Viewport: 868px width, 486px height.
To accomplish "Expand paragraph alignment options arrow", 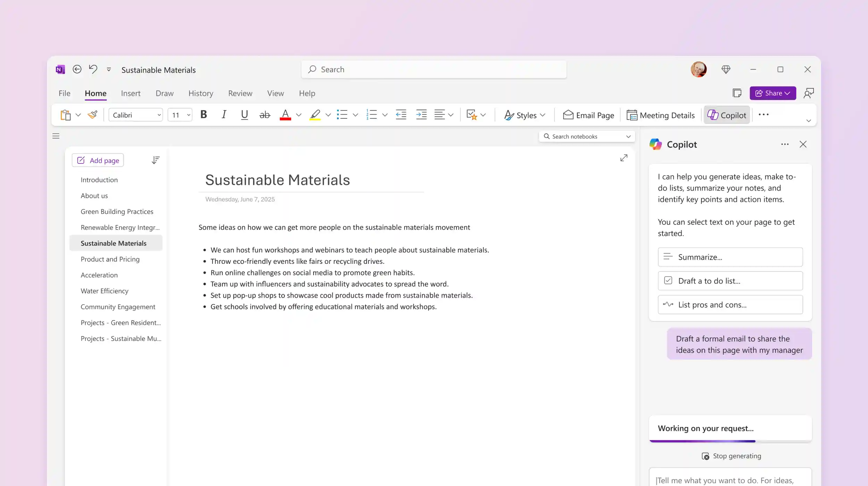I will (451, 115).
